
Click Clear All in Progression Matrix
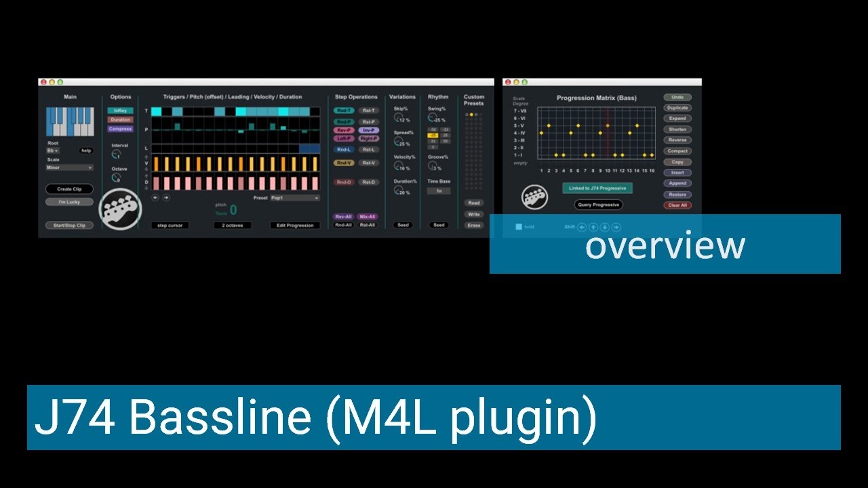pyautogui.click(x=677, y=205)
